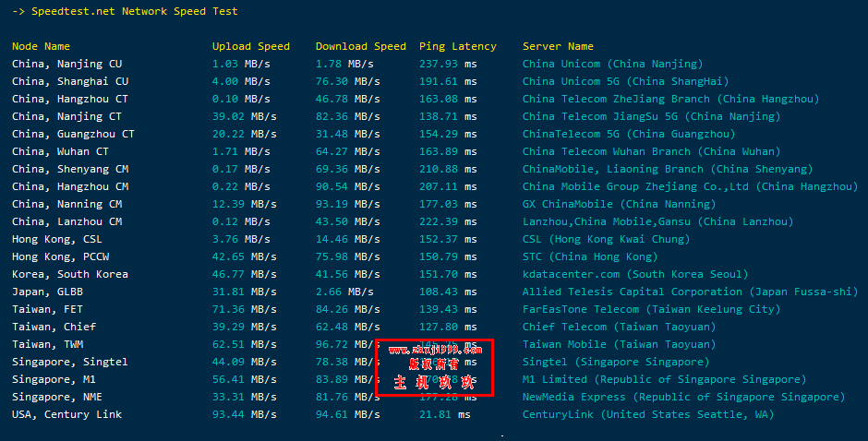Image resolution: width=868 pixels, height=441 pixels.
Task: Click upload speed value '1.03 MB/s'
Action: [x=241, y=65]
